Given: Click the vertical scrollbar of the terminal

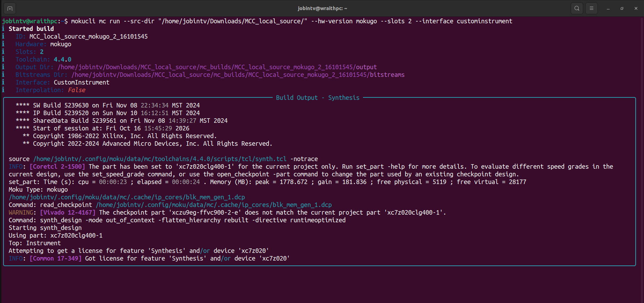Looking at the screenshot, I should (x=642, y=159).
